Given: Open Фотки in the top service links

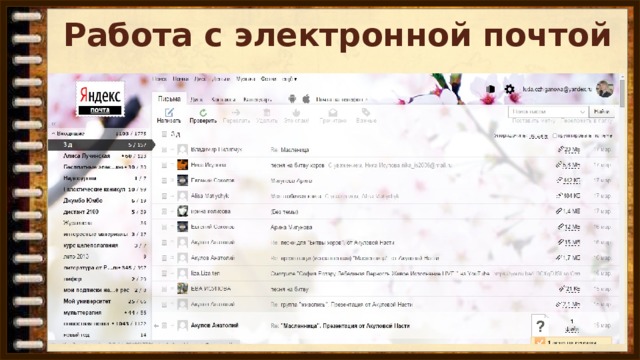Looking at the screenshot, I should coord(268,79).
